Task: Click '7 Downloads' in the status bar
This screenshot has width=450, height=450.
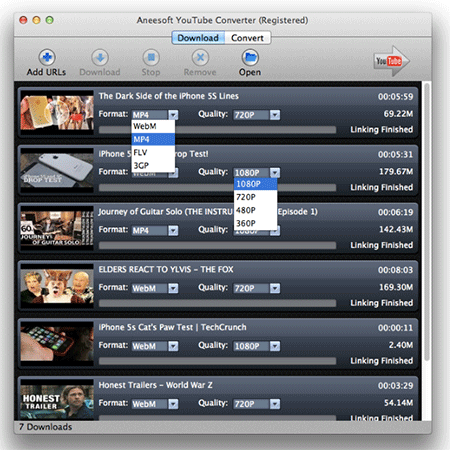Action: click(45, 427)
